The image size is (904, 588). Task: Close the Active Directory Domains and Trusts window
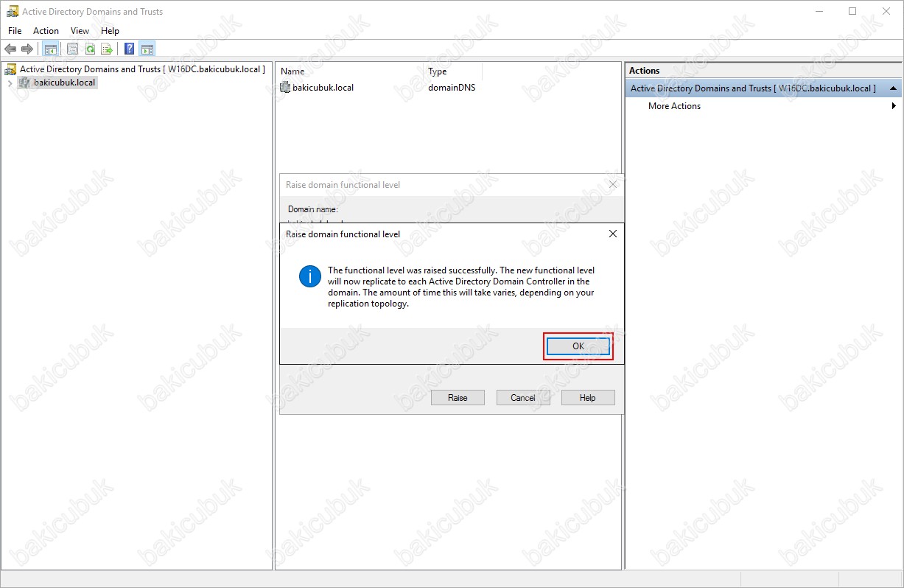coord(886,11)
